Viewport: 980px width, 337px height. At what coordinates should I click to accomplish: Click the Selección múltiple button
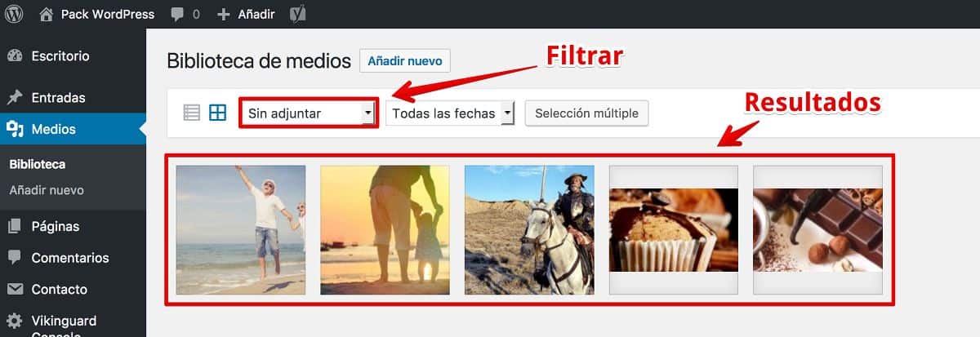586,113
